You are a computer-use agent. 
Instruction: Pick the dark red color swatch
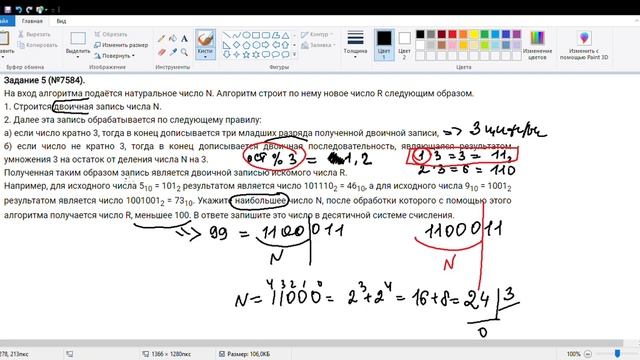coord(442,35)
